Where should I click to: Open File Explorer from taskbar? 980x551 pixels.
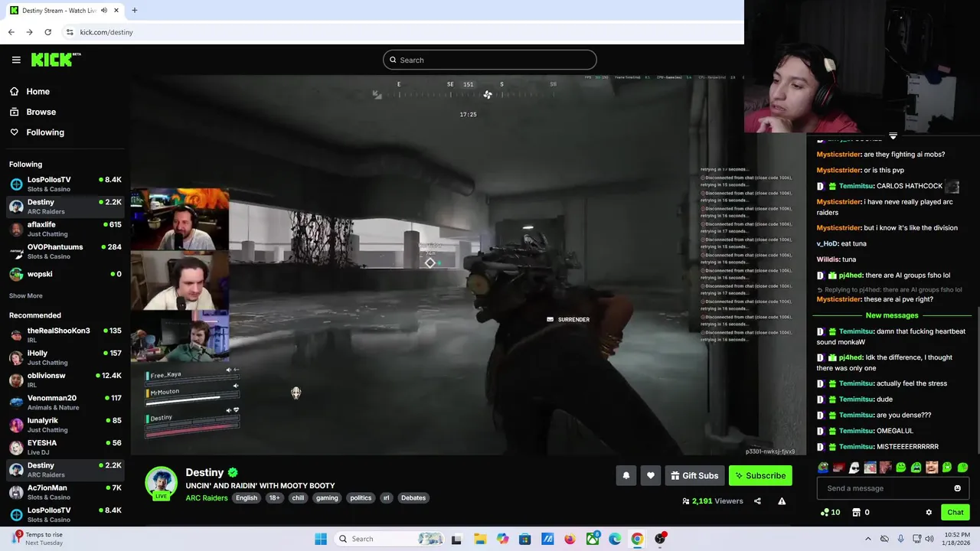point(480,539)
